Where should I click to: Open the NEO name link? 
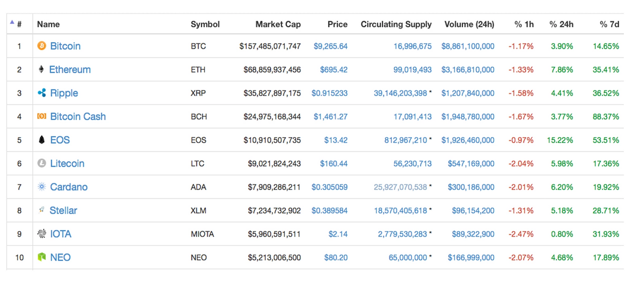pos(60,257)
